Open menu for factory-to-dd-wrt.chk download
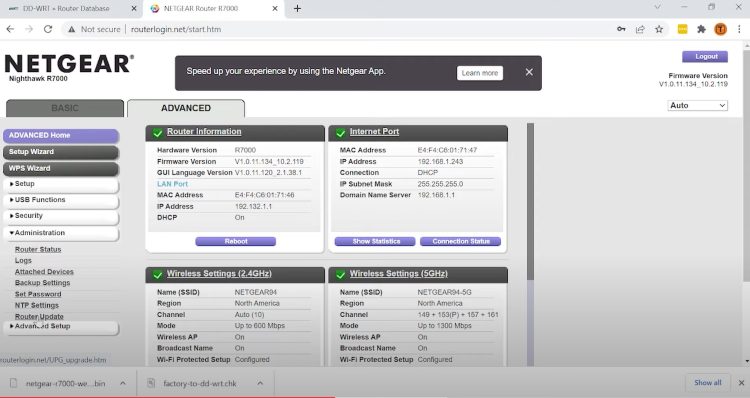Image resolution: width=750 pixels, height=398 pixels. tap(260, 383)
